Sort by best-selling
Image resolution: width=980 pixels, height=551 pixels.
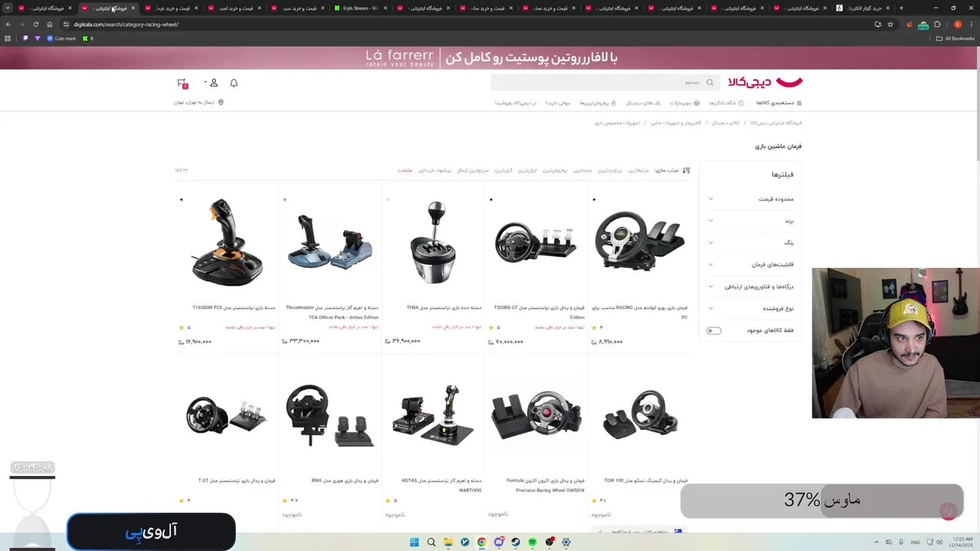pyautogui.click(x=555, y=170)
